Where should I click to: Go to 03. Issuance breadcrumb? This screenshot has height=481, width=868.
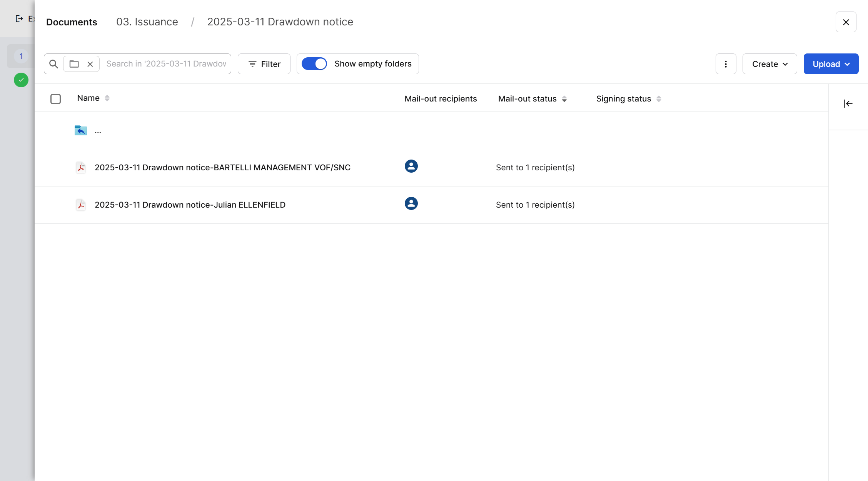click(147, 22)
